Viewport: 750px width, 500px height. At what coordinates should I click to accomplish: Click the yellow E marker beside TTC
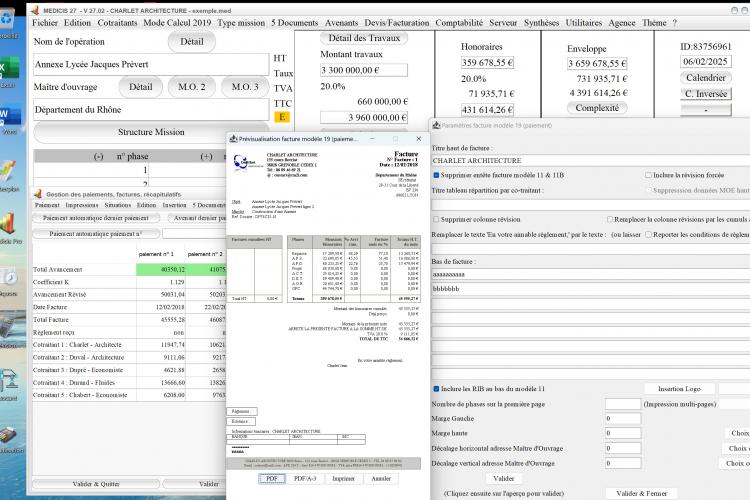[282, 117]
